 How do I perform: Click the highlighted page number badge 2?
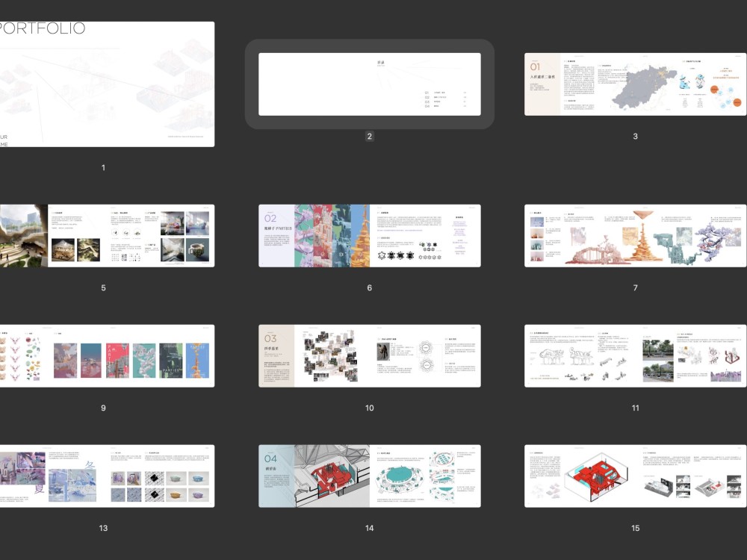tap(369, 136)
